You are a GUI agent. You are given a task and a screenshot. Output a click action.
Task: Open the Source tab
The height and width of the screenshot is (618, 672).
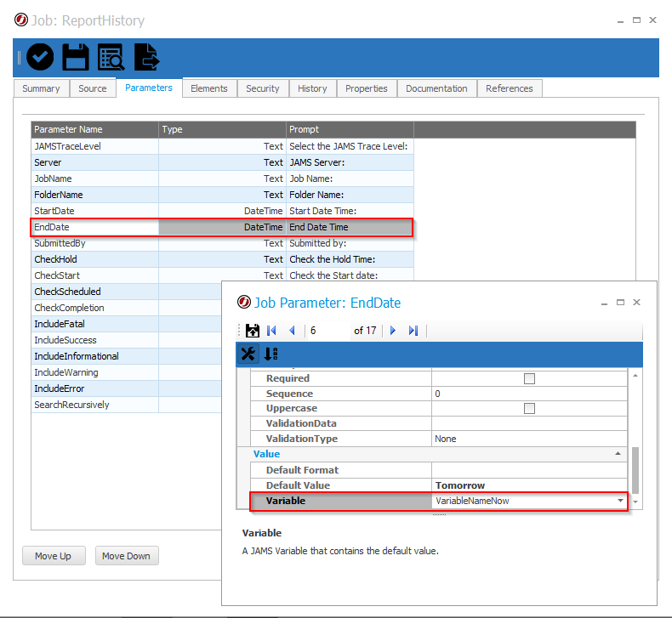pos(93,88)
